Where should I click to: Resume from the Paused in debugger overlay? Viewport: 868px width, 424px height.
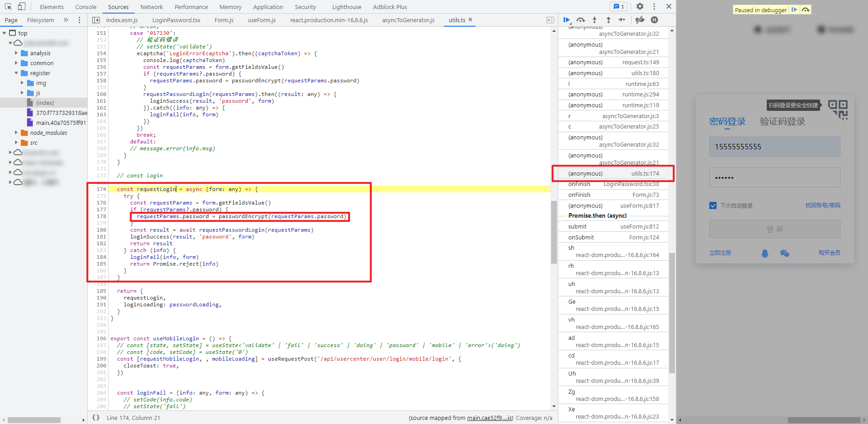pyautogui.click(x=794, y=10)
